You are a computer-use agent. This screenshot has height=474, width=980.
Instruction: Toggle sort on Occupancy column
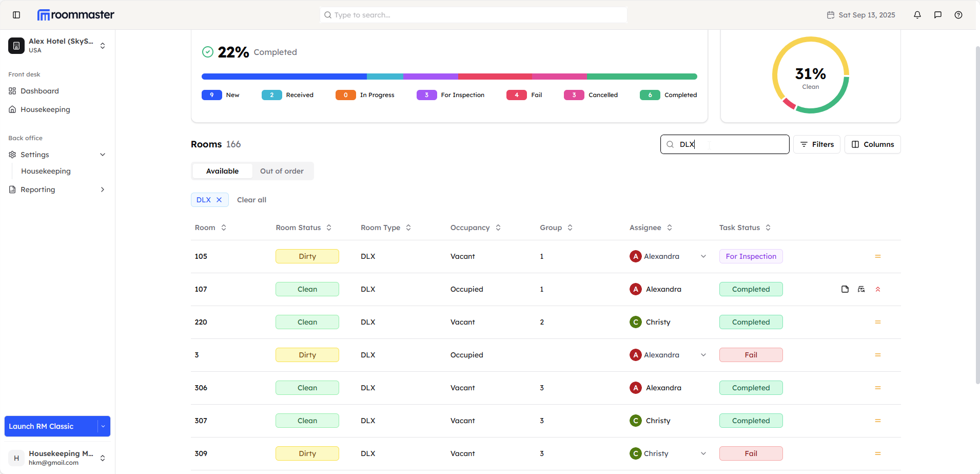[498, 227]
